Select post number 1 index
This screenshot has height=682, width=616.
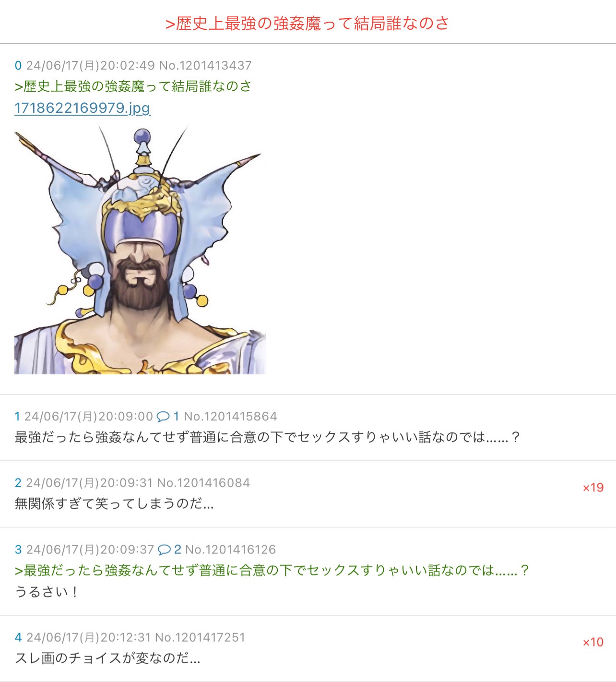(x=17, y=416)
